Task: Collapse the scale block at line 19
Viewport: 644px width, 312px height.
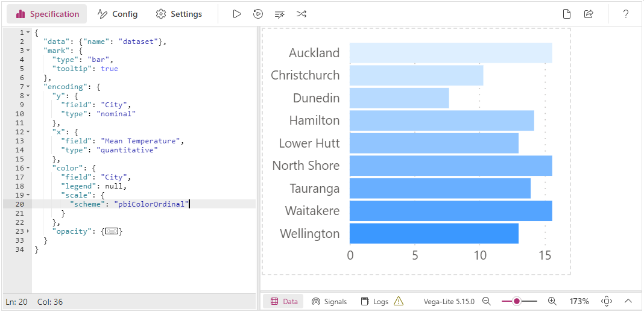Action: 28,195
